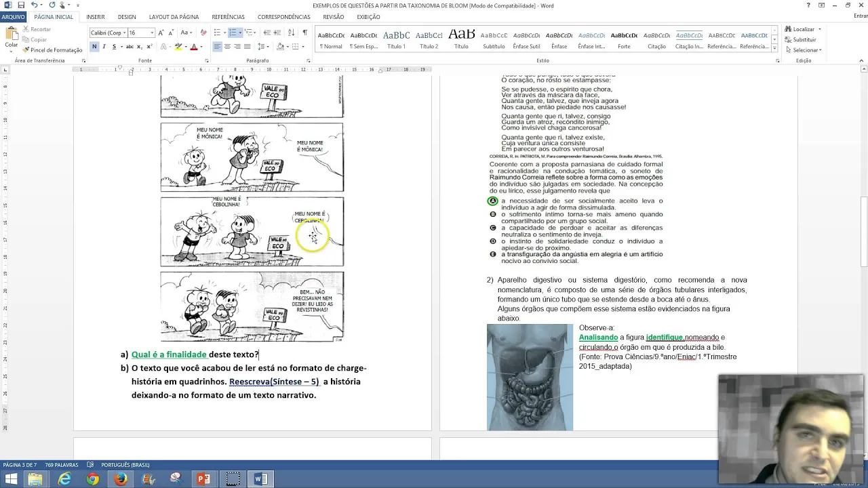Activate Pincel de Formatação
This screenshot has height=488, width=868.
tap(52, 50)
